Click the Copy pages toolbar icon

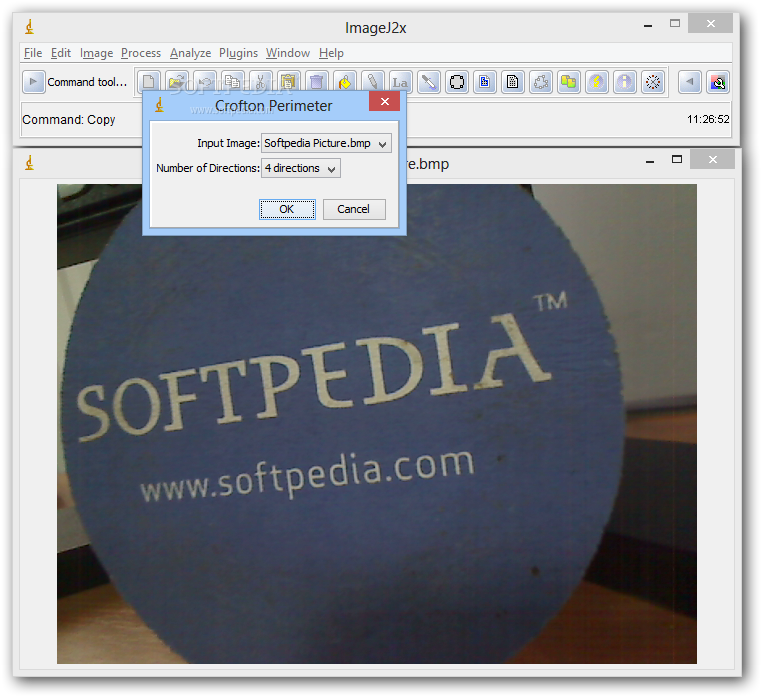coord(232,82)
